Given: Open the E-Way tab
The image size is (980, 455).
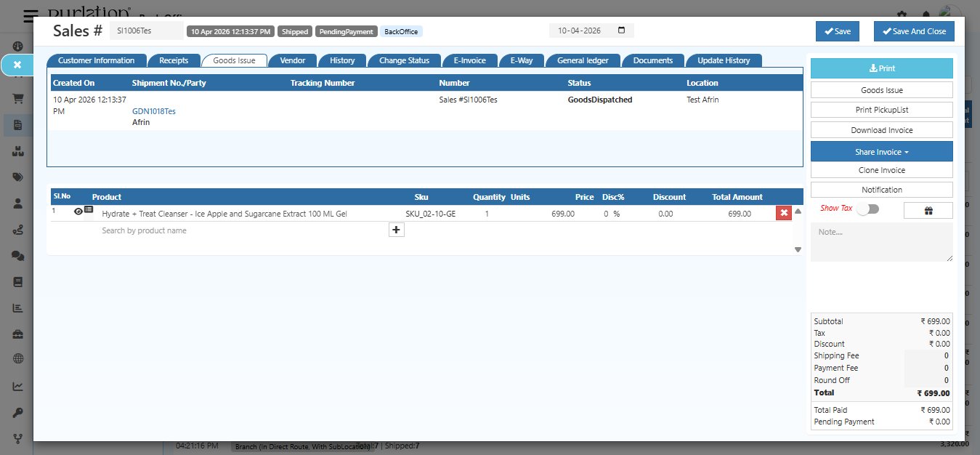Looking at the screenshot, I should click(x=521, y=60).
